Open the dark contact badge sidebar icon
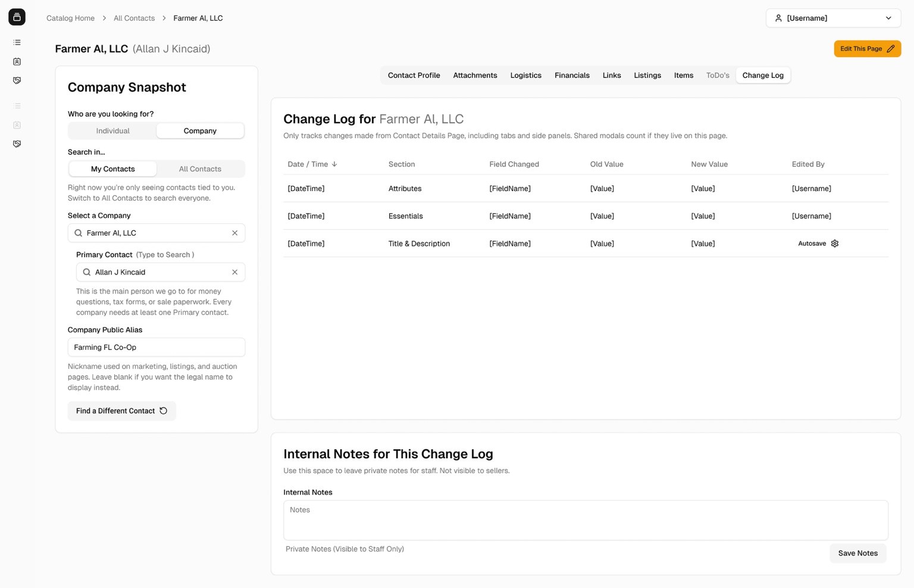Image resolution: width=914 pixels, height=588 pixels. click(x=17, y=61)
